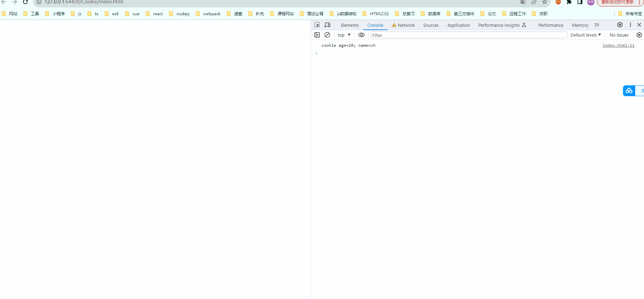Open the HTMLCSS bookmark folder
The height and width of the screenshot is (299, 644).
[x=376, y=14]
